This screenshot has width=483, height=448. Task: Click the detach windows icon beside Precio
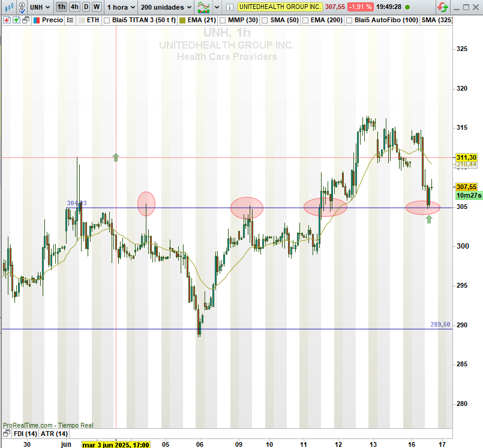click(26, 20)
